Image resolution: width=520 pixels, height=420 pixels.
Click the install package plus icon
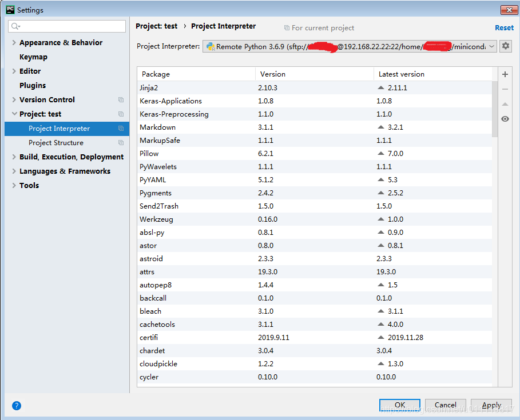click(505, 74)
